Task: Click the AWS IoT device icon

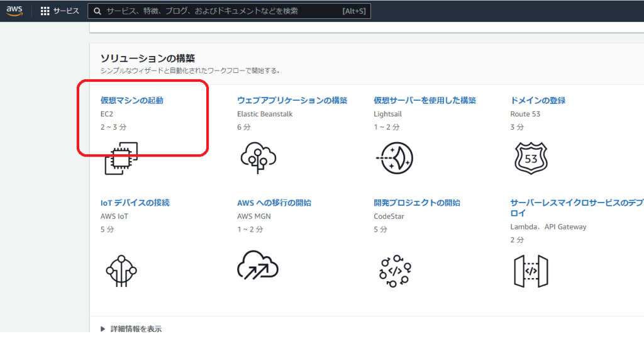Action: pos(121,269)
